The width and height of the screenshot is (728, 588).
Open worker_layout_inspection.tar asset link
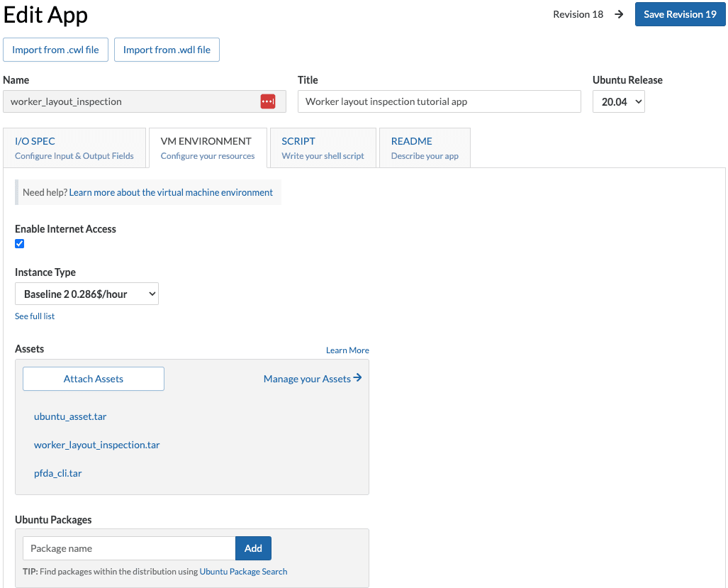click(x=97, y=445)
